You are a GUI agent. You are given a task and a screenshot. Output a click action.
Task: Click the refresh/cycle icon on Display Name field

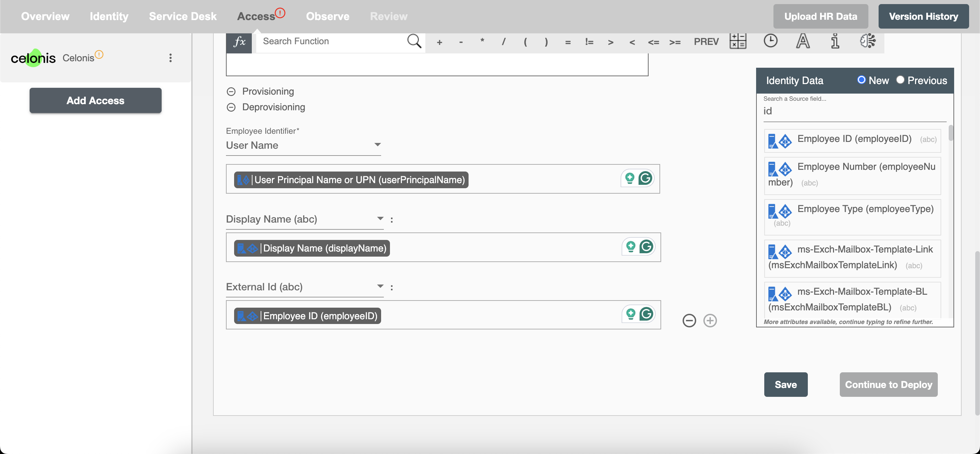tap(646, 246)
